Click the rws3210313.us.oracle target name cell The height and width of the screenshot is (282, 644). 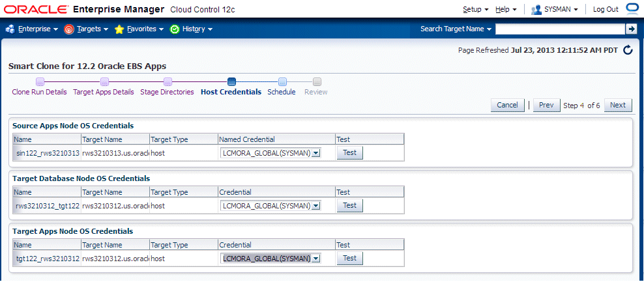click(115, 153)
